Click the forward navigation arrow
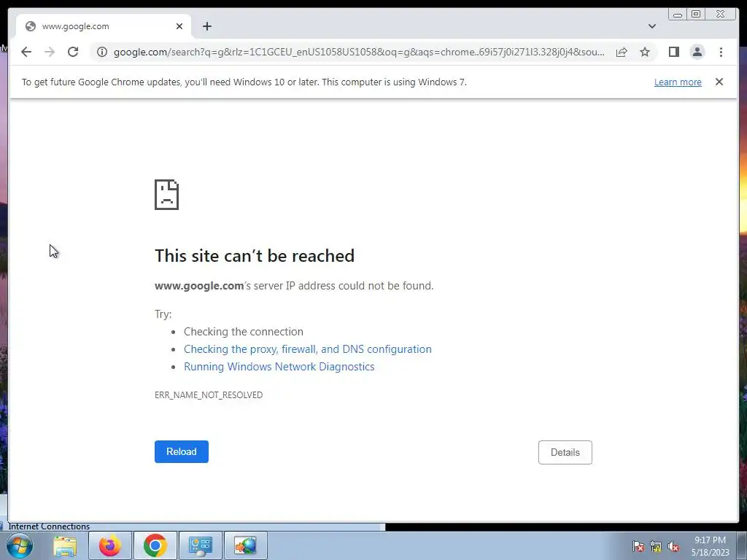 (x=50, y=52)
